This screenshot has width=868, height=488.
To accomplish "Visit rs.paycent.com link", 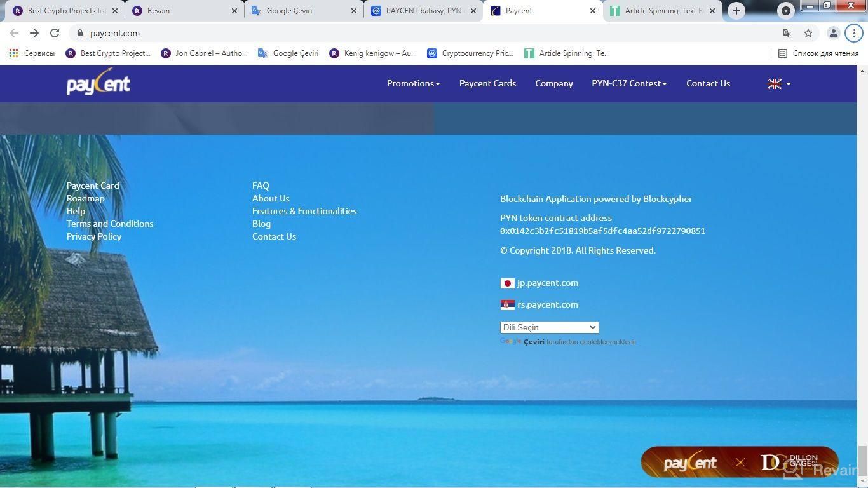I will pos(547,305).
